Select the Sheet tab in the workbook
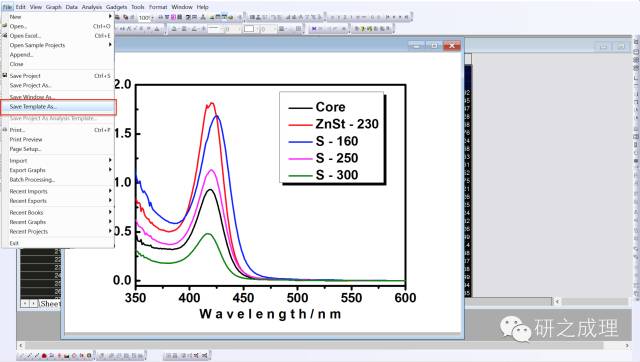The image size is (640, 362). (x=50, y=304)
